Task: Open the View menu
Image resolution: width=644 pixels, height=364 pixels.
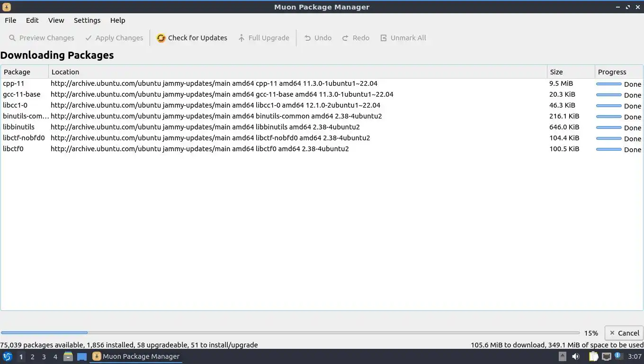Action: click(56, 20)
